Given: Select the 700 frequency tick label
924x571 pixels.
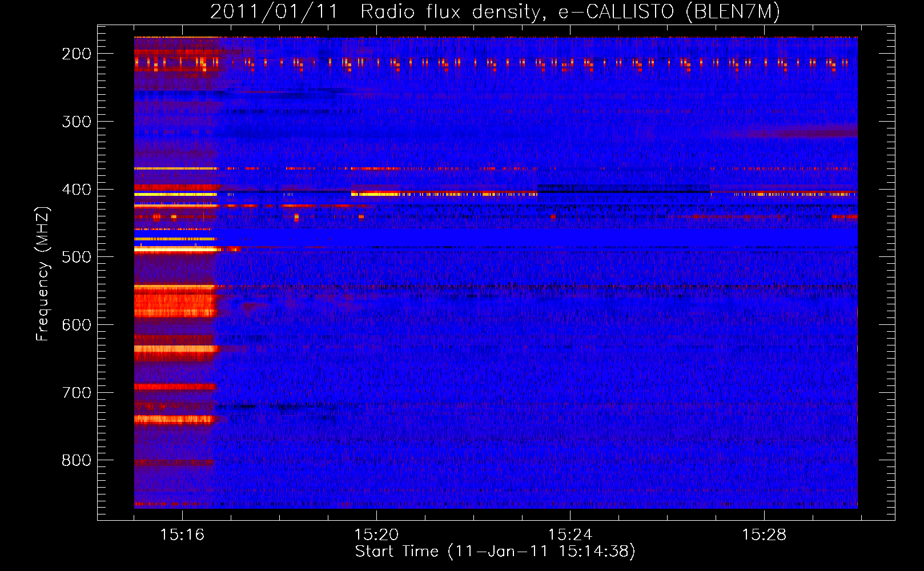Looking at the screenshot, I should [77, 393].
